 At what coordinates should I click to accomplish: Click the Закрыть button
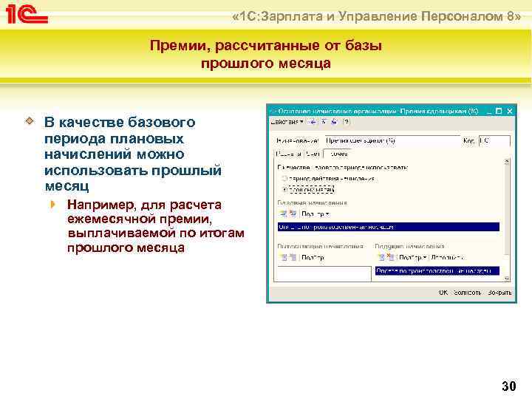click(499, 293)
